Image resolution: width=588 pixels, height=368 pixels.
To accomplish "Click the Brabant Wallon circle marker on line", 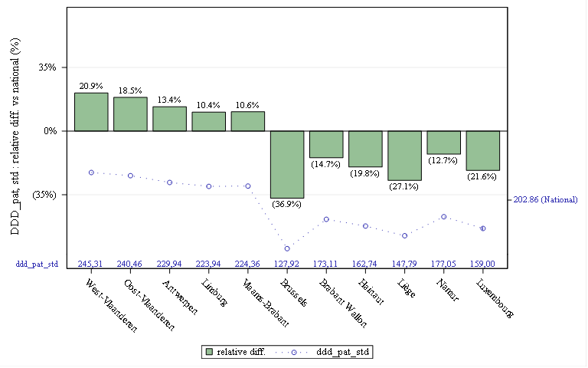I will [326, 219].
